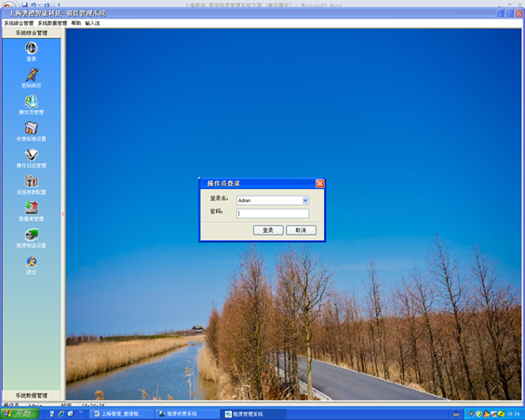Viewport: 525px width, 420px height.
Task: Focus the 密码 password input field
Action: point(273,213)
